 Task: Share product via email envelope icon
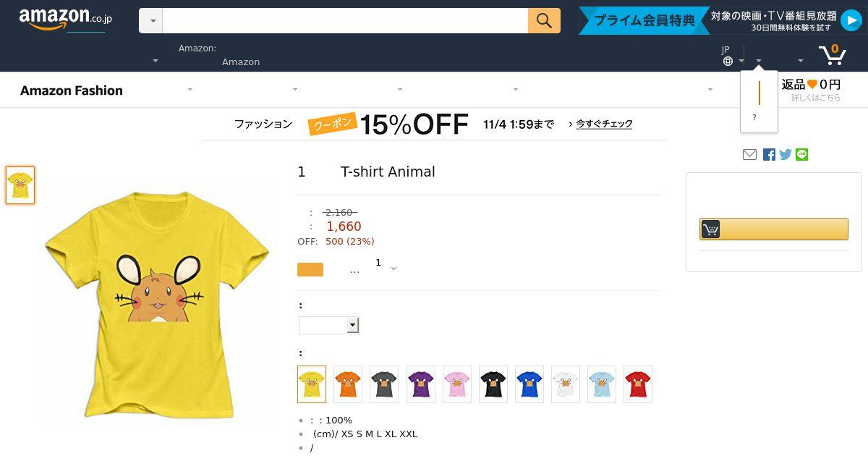[750, 155]
